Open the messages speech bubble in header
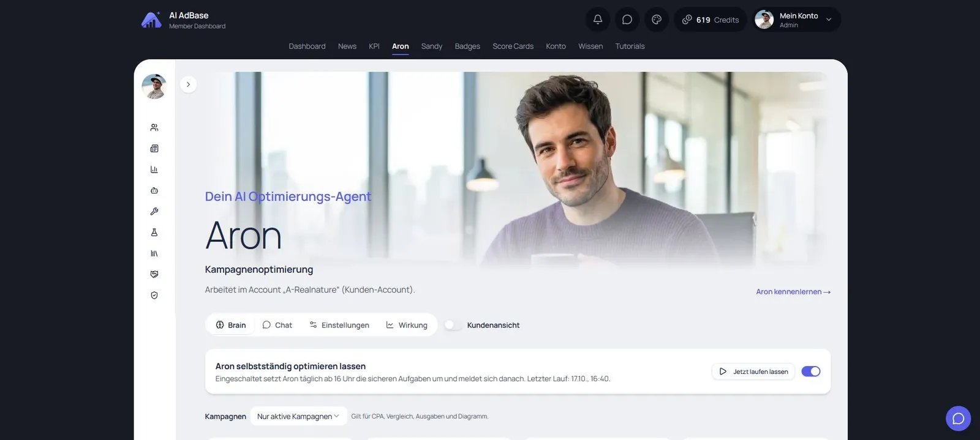Viewport: 980px width, 440px height. [x=627, y=20]
